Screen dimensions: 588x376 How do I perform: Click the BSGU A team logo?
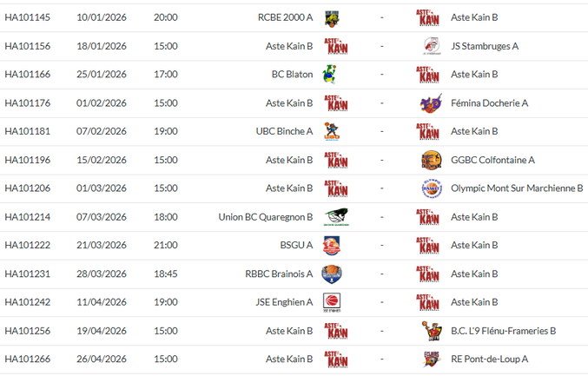coord(332,246)
